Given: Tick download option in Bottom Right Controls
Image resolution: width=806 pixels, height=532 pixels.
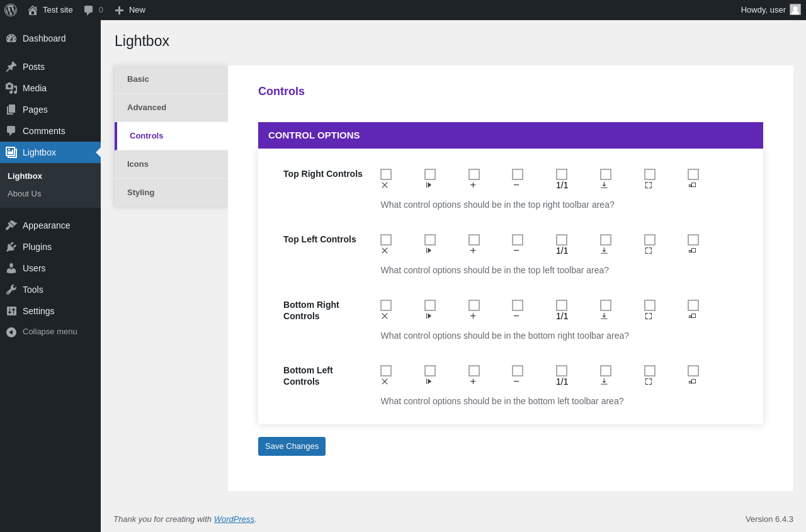Looking at the screenshot, I should (606, 305).
